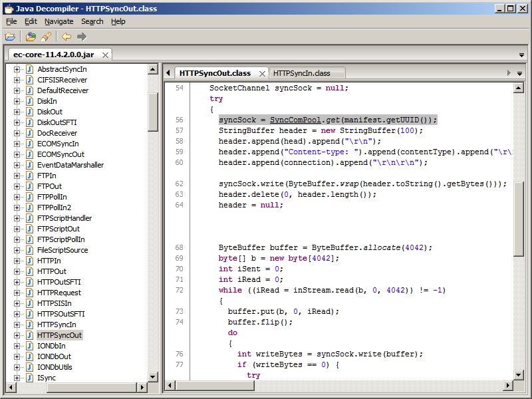This screenshot has width=532, height=399.
Task: Close the HTTPSyncOut.class tab
Action: click(262, 73)
